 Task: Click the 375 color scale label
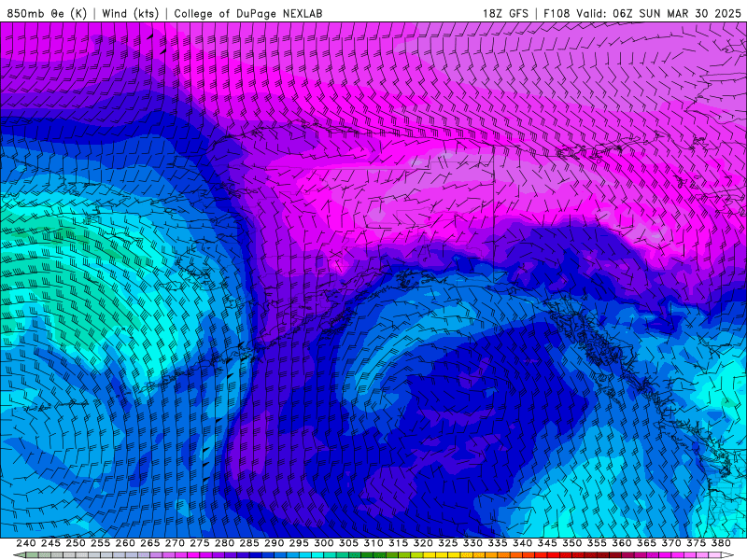click(x=696, y=543)
